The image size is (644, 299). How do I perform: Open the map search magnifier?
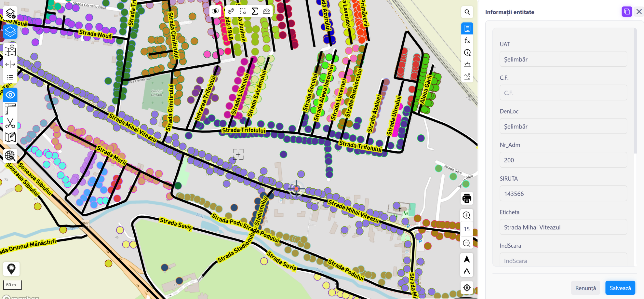point(467,12)
